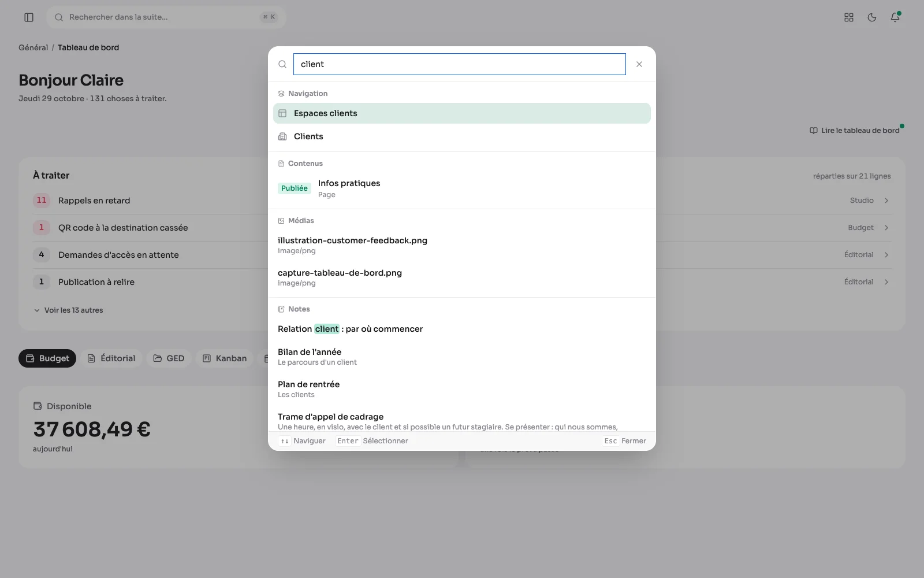Click Lire le tableau de bord
924x578 pixels.
(855, 131)
